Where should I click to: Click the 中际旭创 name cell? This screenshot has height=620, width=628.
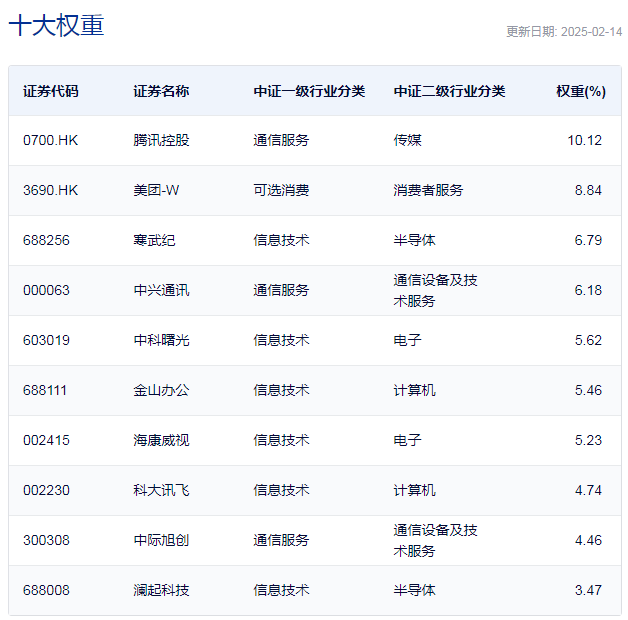(x=161, y=540)
